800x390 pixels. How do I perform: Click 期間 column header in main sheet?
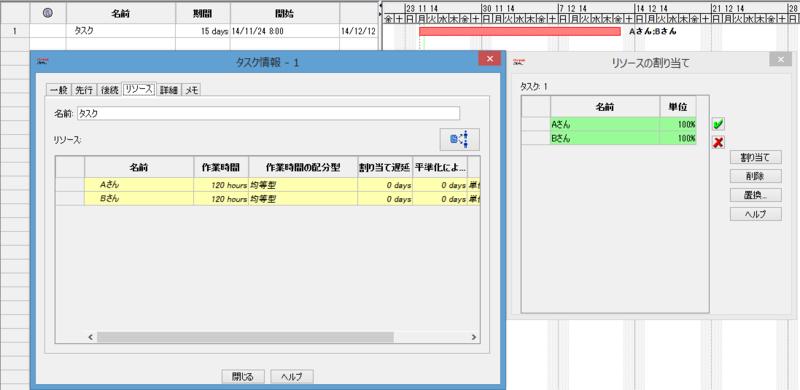click(203, 13)
